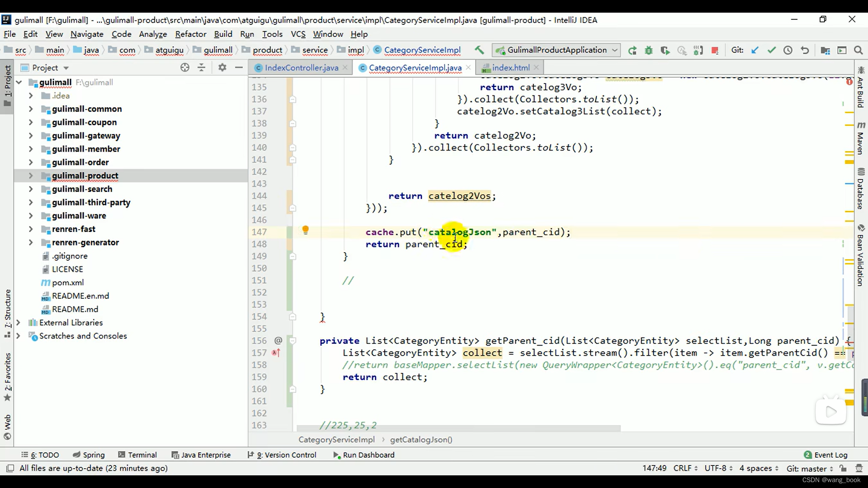Open Project panel settings gear
The image size is (868, 488).
[x=222, y=67]
